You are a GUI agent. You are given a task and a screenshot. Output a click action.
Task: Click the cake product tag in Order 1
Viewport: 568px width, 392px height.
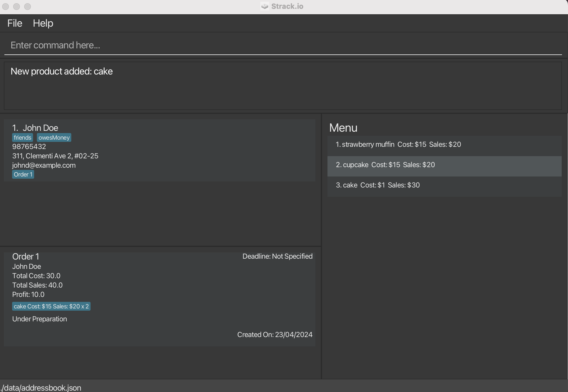tap(51, 306)
